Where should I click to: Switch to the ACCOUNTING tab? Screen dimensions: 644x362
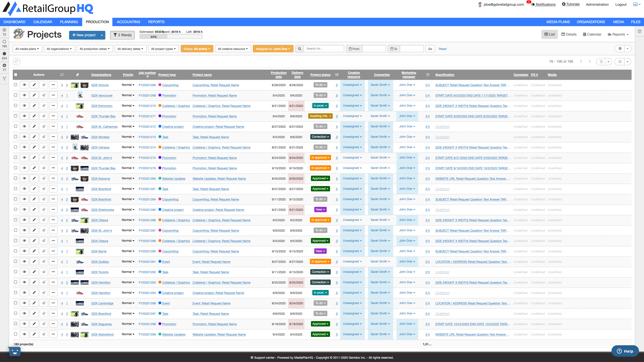coord(128,22)
